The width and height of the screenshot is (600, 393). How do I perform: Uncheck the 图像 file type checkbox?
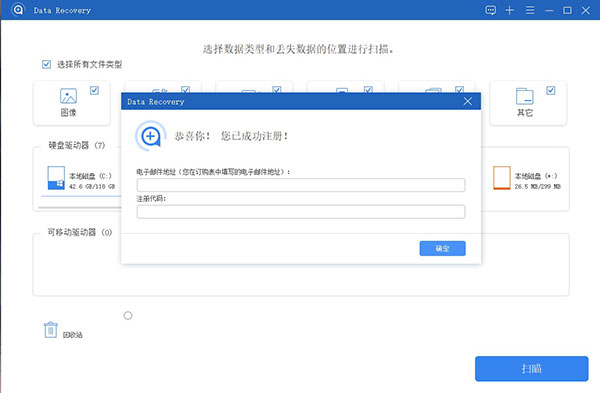(x=95, y=91)
